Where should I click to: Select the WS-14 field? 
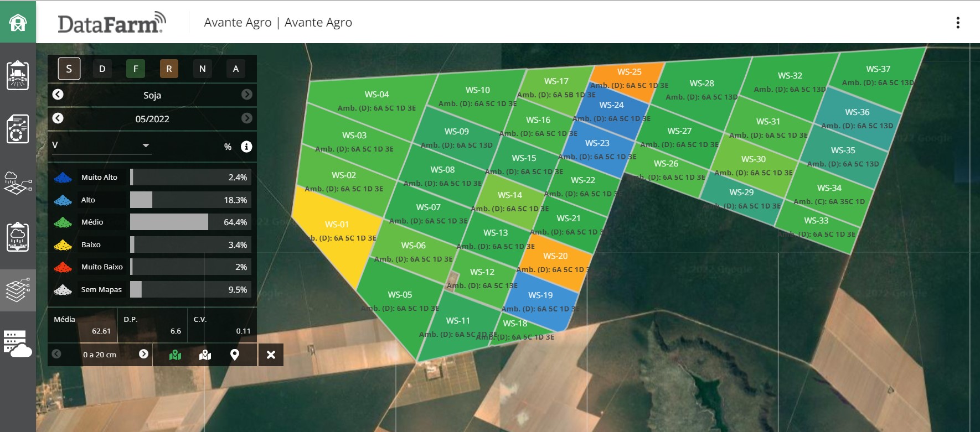click(510, 202)
